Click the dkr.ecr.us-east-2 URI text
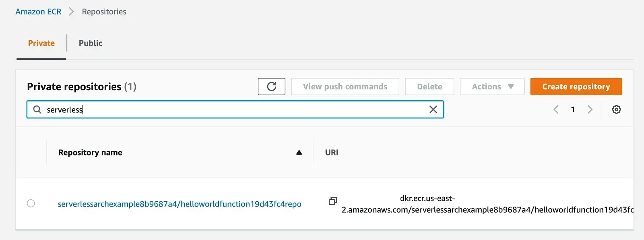This screenshot has width=644, height=240. tap(487, 204)
